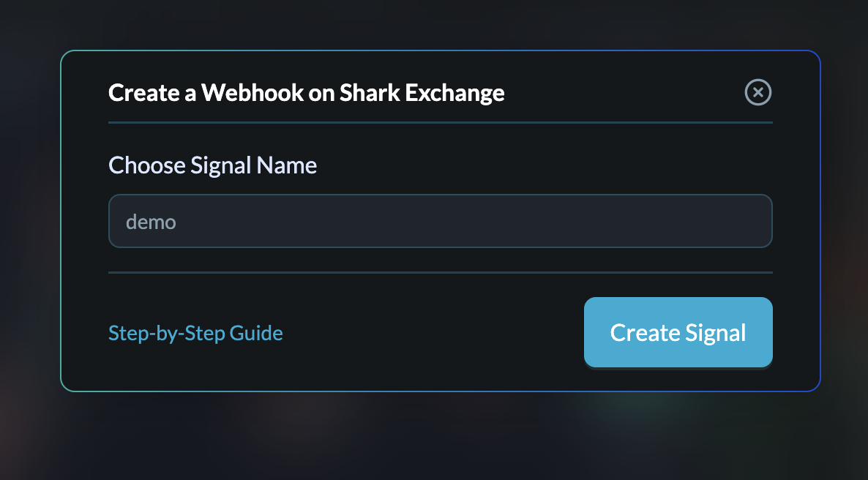Click the "Choose Signal Name" label

212,165
